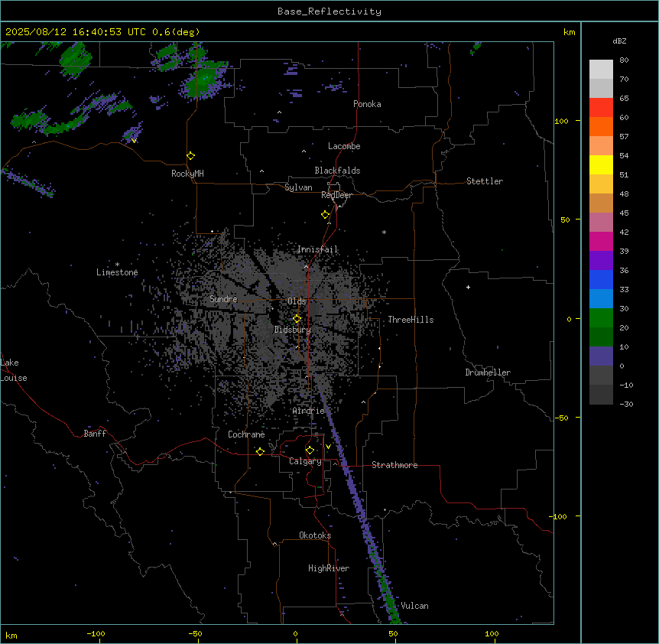Screen dimensions: 659x644
Task: Click the yellow diamond marker south of RedDeer
Action: pyautogui.click(x=326, y=215)
